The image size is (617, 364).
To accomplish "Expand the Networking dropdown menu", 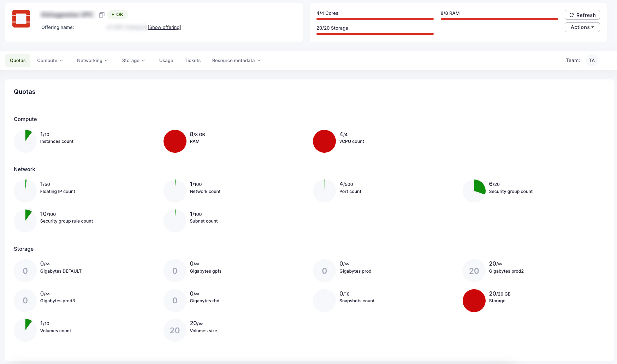I will coord(93,61).
